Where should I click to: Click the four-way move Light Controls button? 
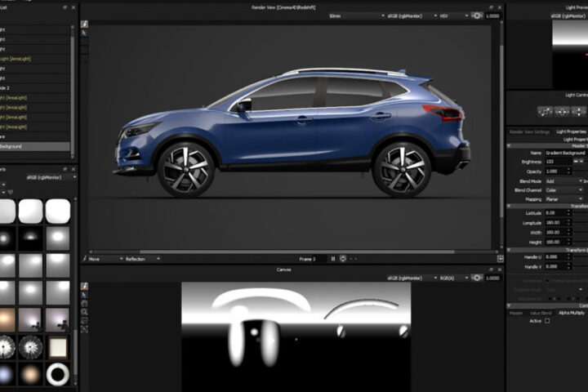point(579,111)
